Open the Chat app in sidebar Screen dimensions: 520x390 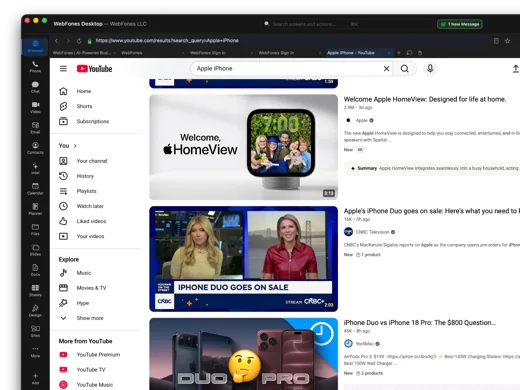[x=35, y=87]
